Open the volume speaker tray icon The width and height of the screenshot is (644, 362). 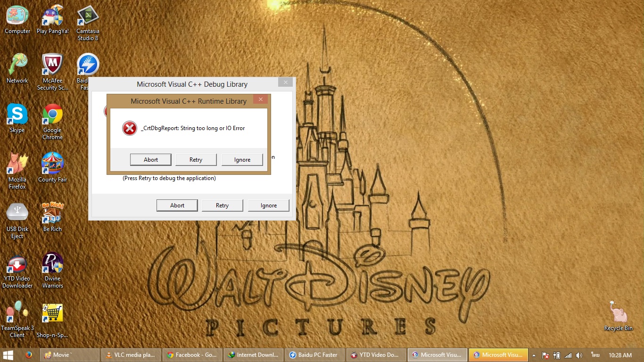point(579,355)
